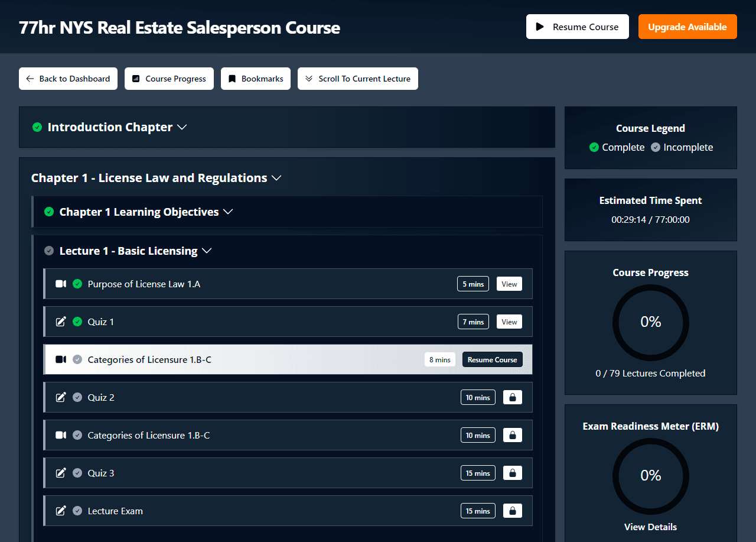Viewport: 756px width, 542px height.
Task: Collapse the Lecture 1 - Basic Licensing section
Action: pos(206,251)
